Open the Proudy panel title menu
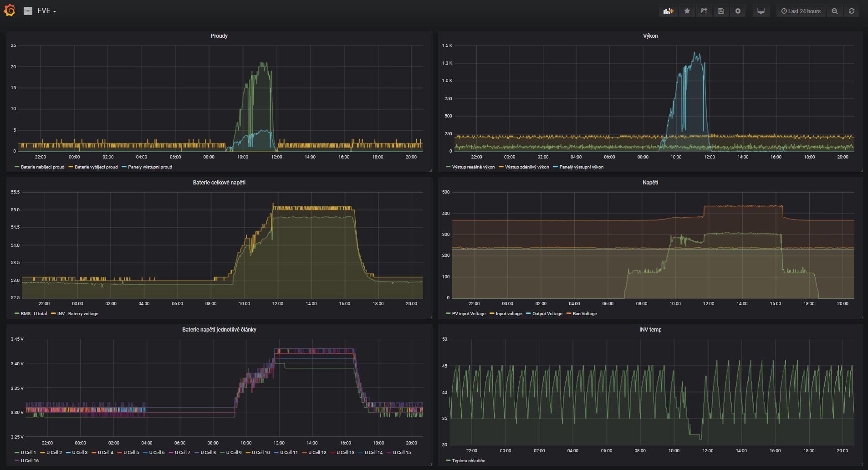Screen dimensions: 868x470 click(219, 36)
